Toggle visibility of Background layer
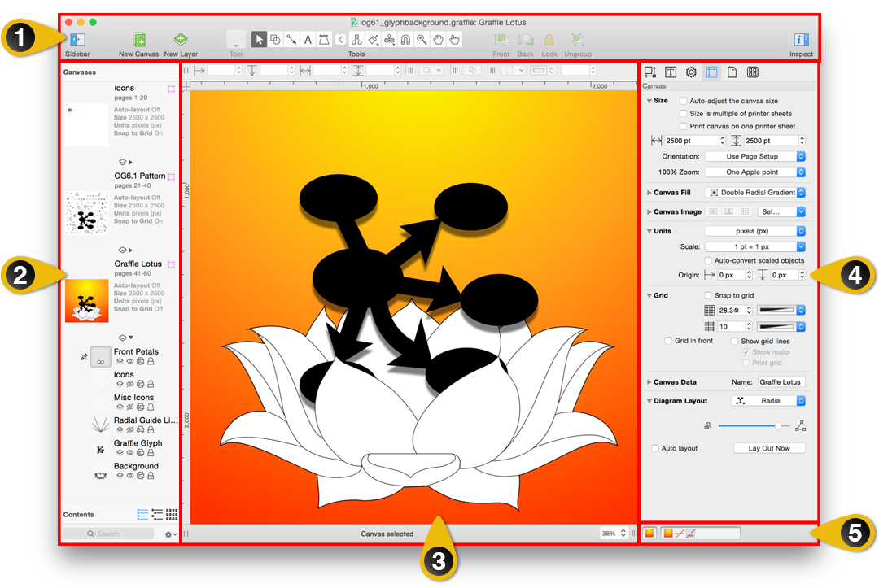Image resolution: width=879 pixels, height=588 pixels. pos(130,476)
